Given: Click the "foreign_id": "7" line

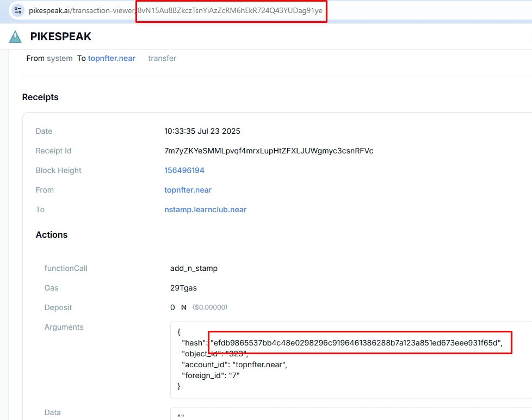Looking at the screenshot, I should click(211, 375).
